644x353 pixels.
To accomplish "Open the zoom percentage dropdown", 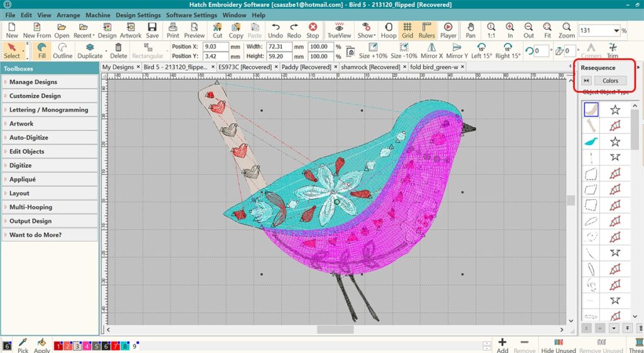I will click(x=616, y=31).
